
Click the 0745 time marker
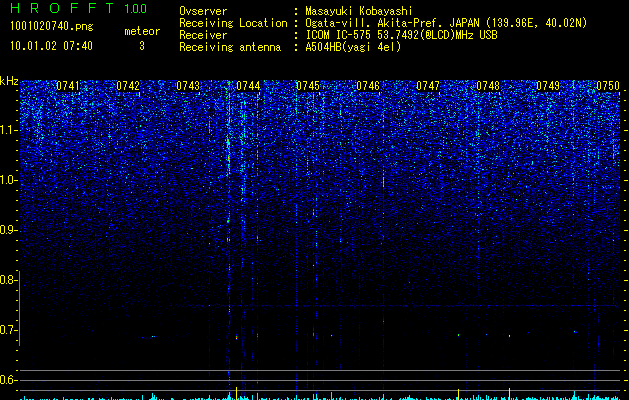(x=308, y=86)
